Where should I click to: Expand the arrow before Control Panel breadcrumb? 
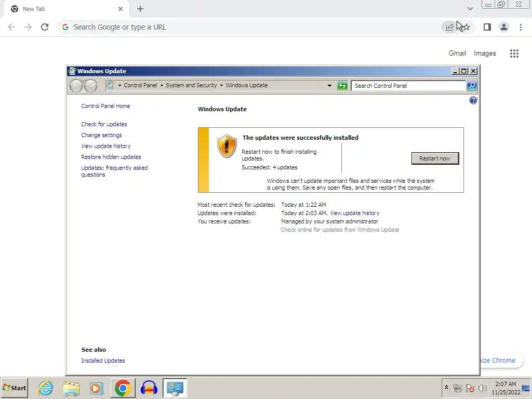click(119, 86)
